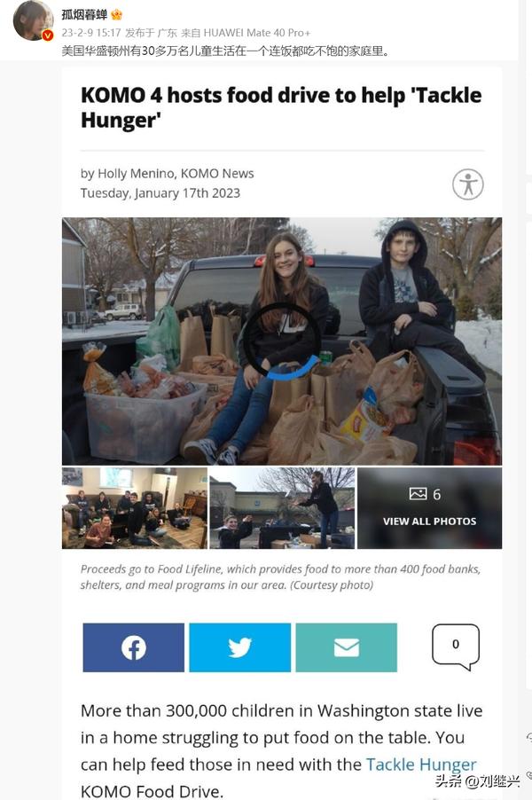
Task: Click the circular loading spinner on photo
Action: pos(282,341)
